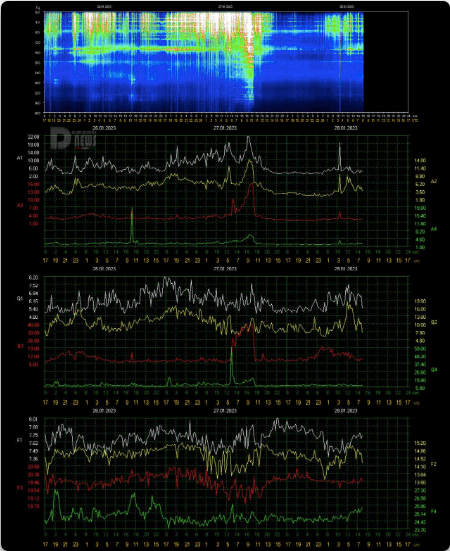
Task: Click the green F4 peak at the frequency chart's start
Action: 56,503
